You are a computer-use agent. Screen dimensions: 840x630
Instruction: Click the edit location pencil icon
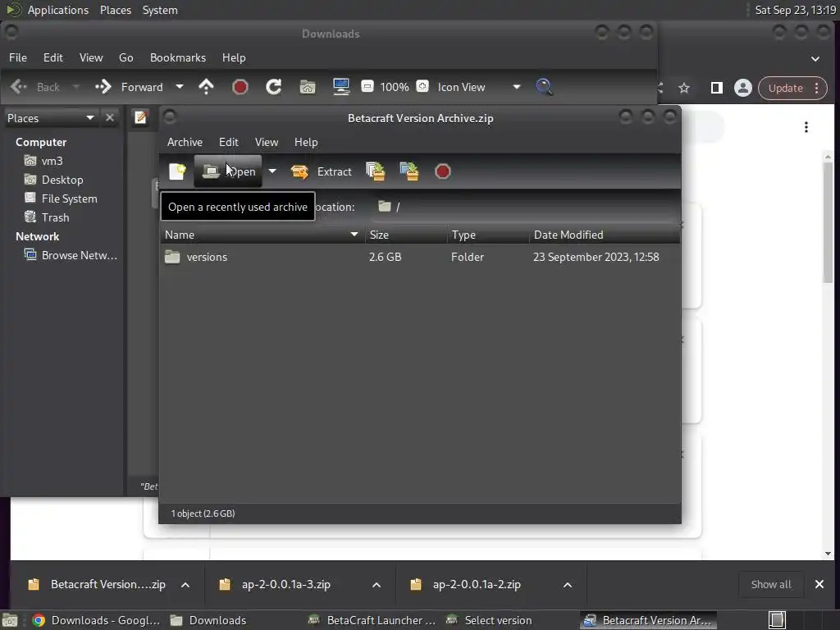click(x=140, y=117)
